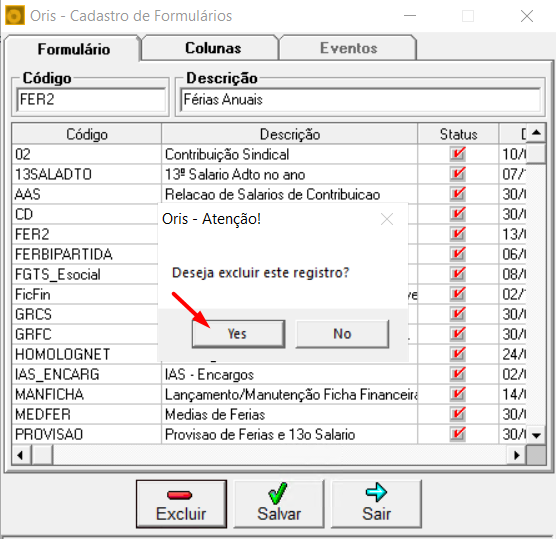Toggle Status checkbox for row 02
The height and width of the screenshot is (539, 556).
[457, 154]
